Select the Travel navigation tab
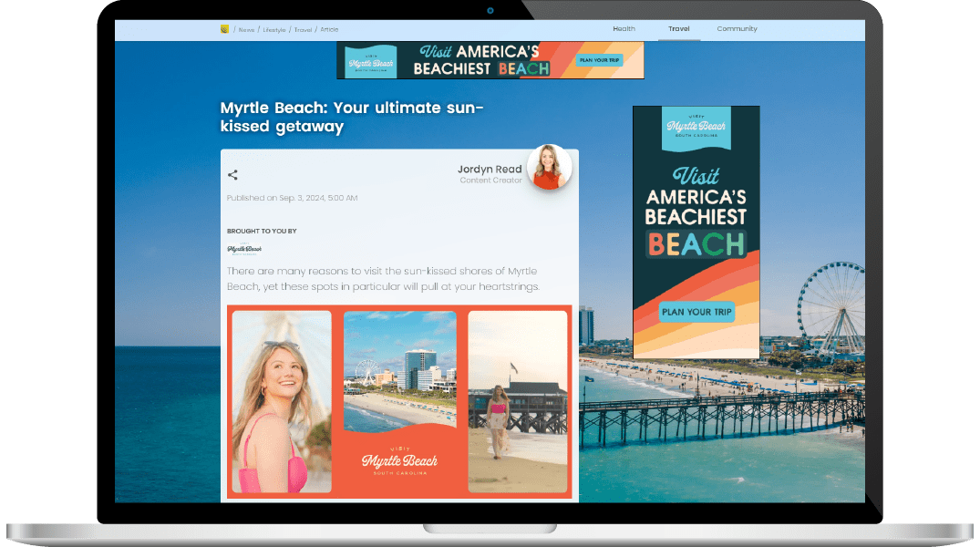 click(x=679, y=29)
